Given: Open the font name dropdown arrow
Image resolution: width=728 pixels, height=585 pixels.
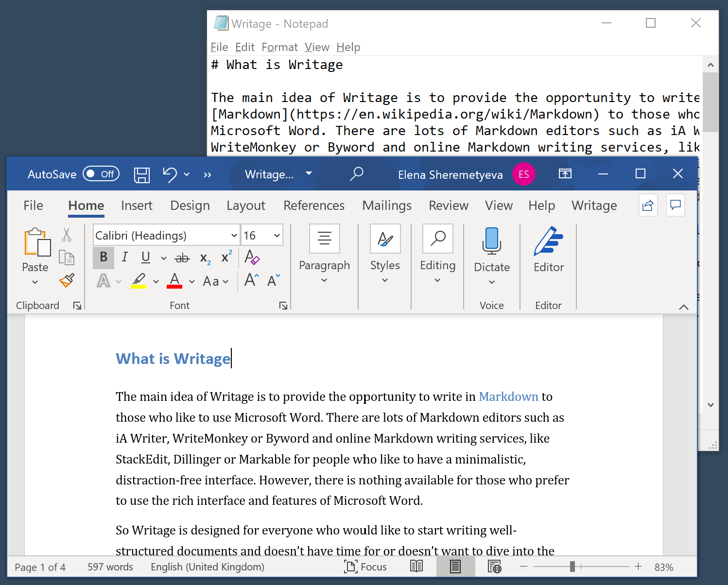Looking at the screenshot, I should click(234, 236).
